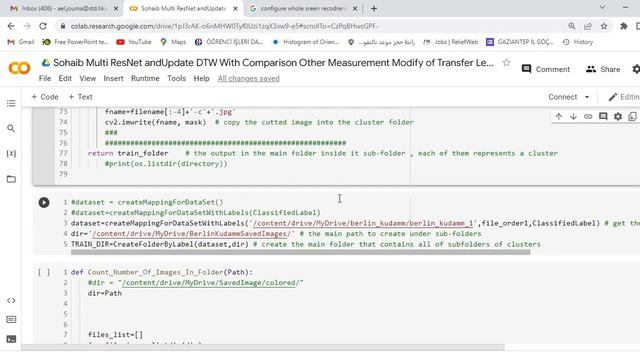The width and height of the screenshot is (640, 360).
Task: Open the Runtime menu
Action: coord(145,78)
